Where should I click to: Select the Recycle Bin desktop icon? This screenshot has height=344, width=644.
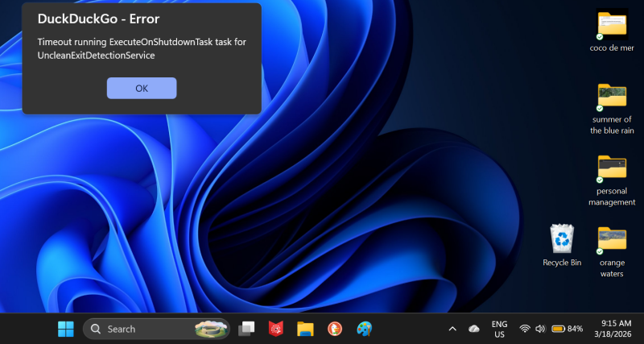point(562,240)
